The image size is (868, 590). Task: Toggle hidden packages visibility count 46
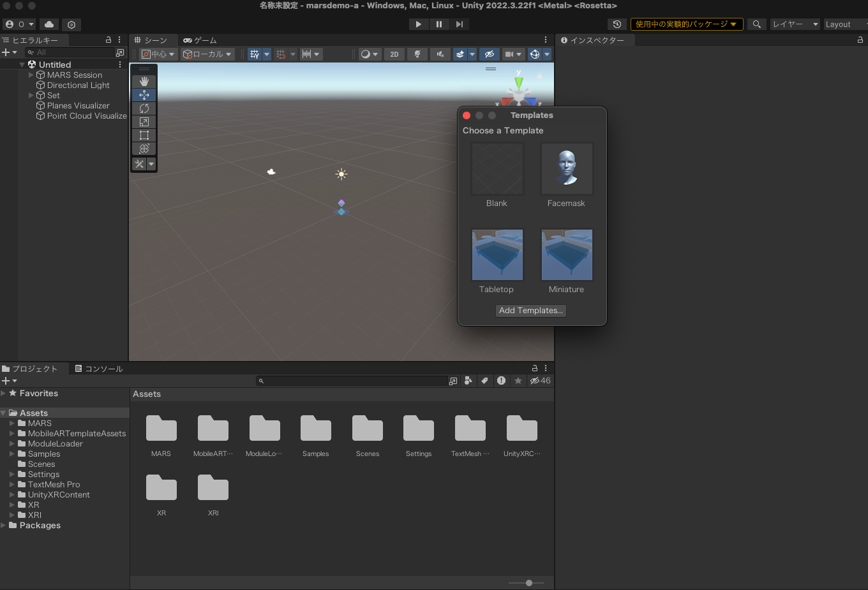540,381
